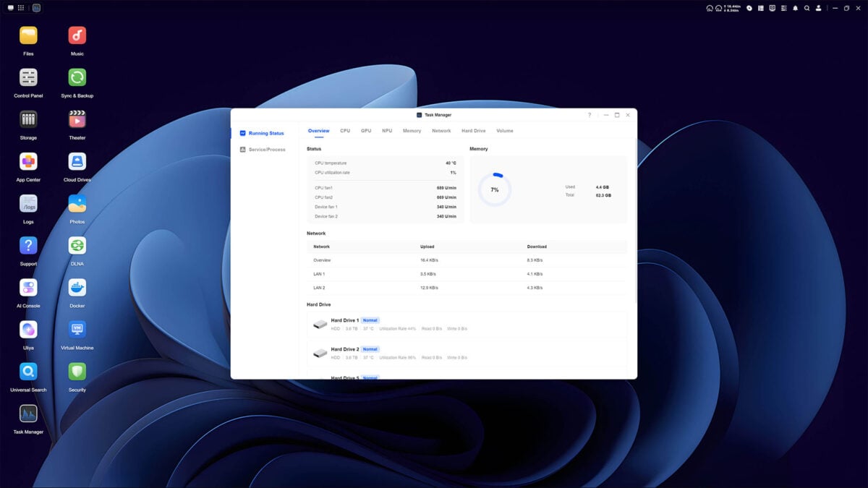Open Universal Search from the top bar
The image size is (868, 488).
[807, 8]
